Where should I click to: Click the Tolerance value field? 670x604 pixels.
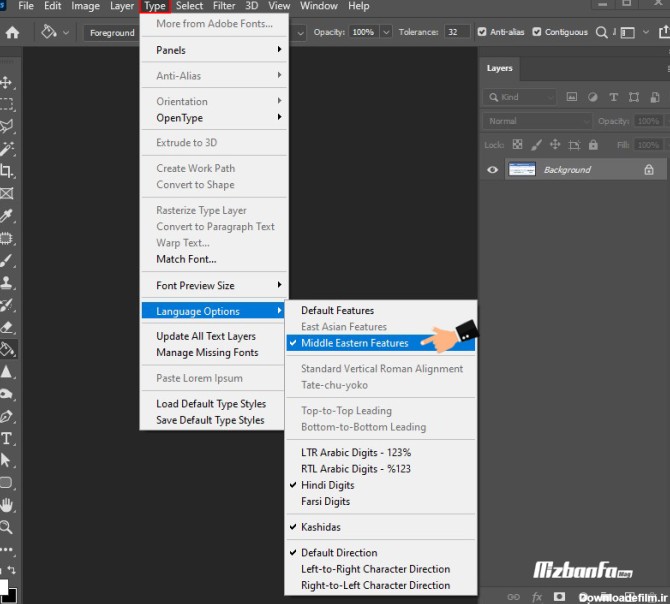point(457,32)
